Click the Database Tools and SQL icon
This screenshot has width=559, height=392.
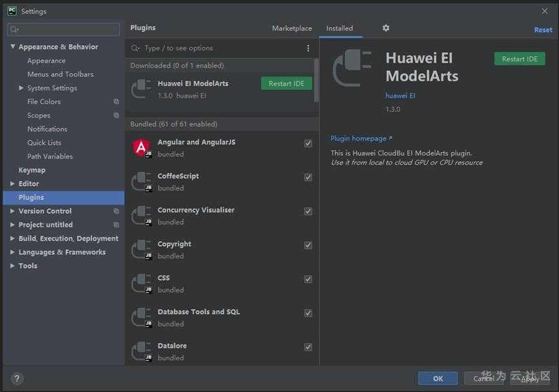[142, 318]
